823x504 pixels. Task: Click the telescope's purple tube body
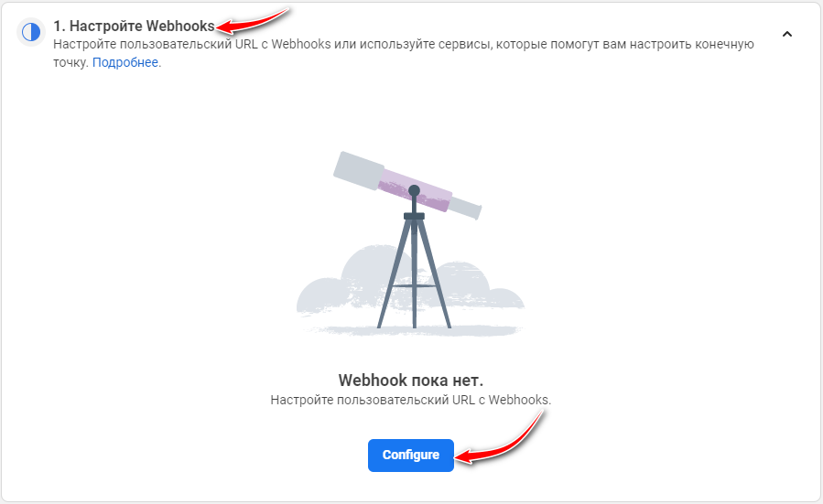pos(416,190)
